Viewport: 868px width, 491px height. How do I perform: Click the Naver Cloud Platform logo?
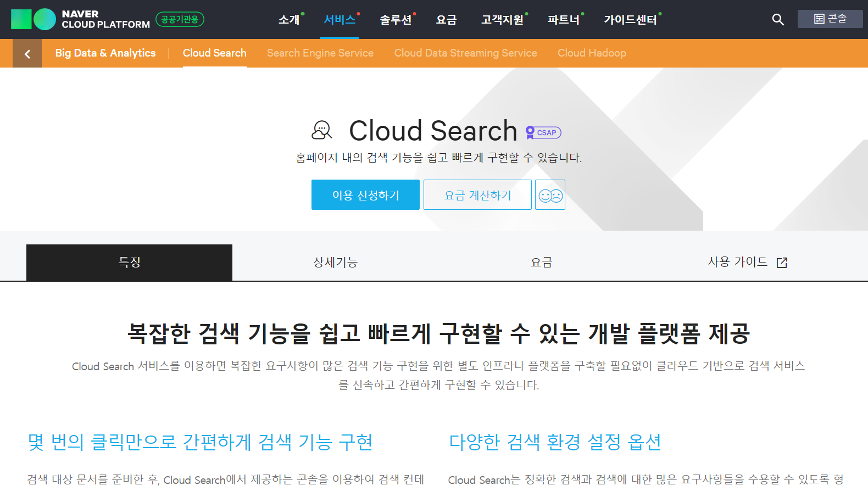[80, 19]
